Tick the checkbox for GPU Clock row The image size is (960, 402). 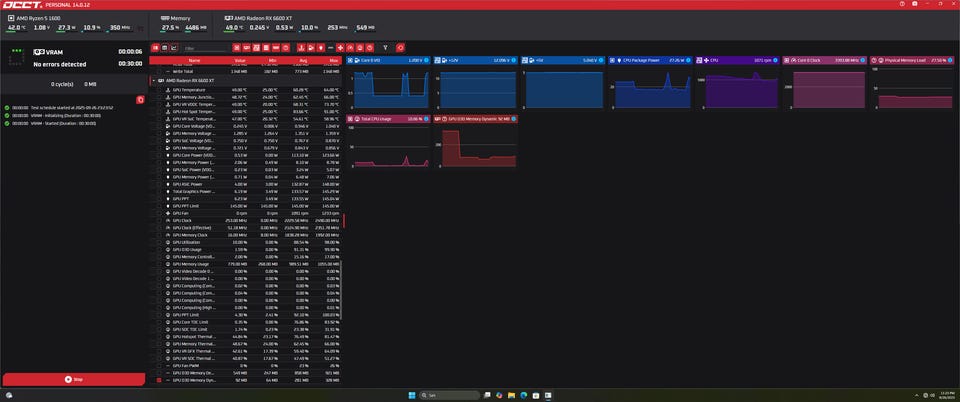click(x=159, y=221)
